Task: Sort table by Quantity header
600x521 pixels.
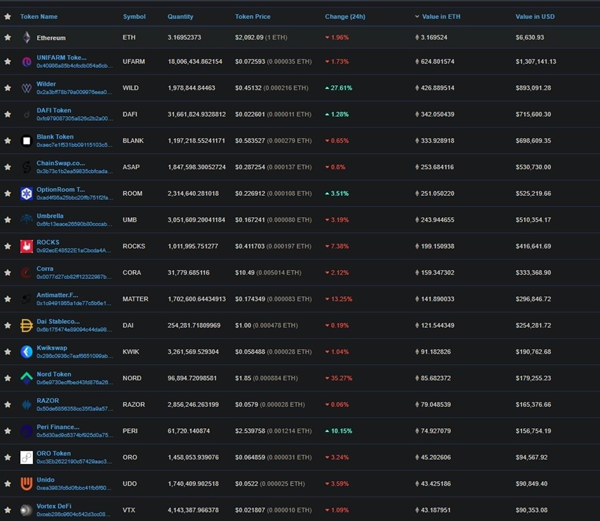Action: [180, 16]
